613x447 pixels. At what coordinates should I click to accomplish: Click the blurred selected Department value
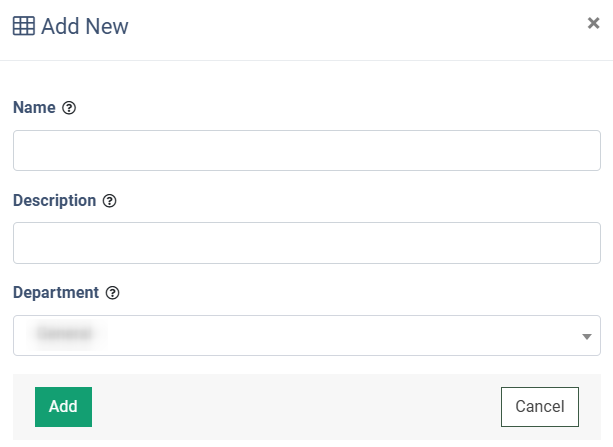(64, 335)
